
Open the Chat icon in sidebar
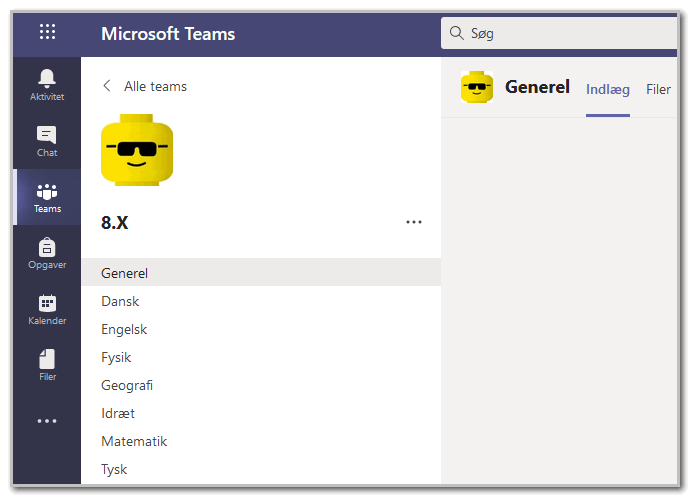(x=47, y=134)
